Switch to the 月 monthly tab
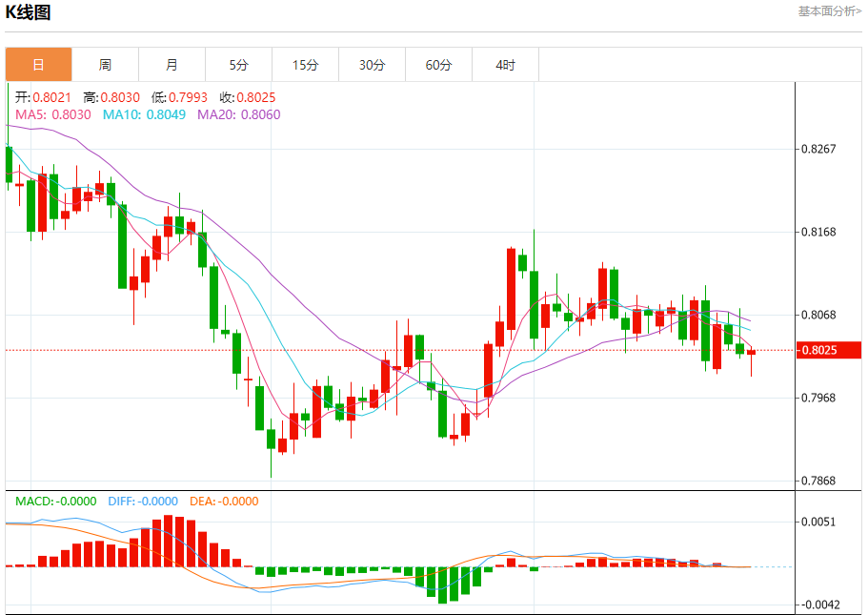Viewport: 868px width, 615px height. [172, 65]
